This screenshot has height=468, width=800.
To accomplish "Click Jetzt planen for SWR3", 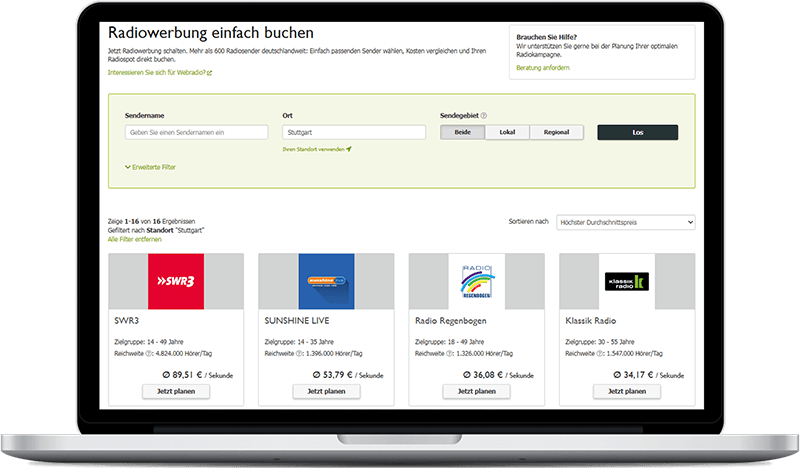I will tap(176, 391).
